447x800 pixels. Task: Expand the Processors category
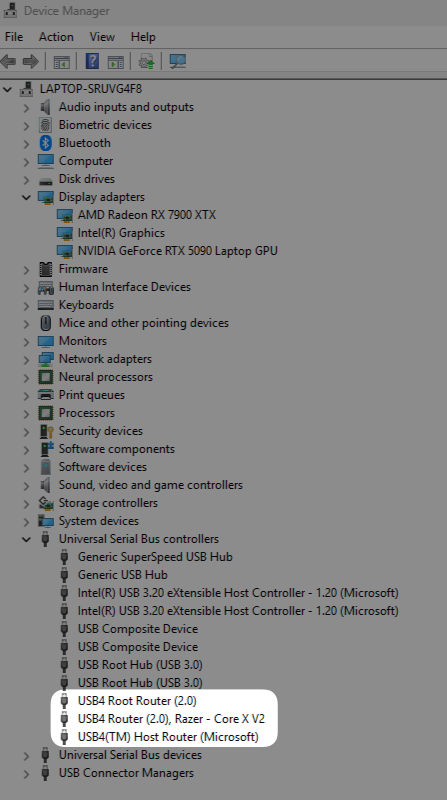point(26,413)
